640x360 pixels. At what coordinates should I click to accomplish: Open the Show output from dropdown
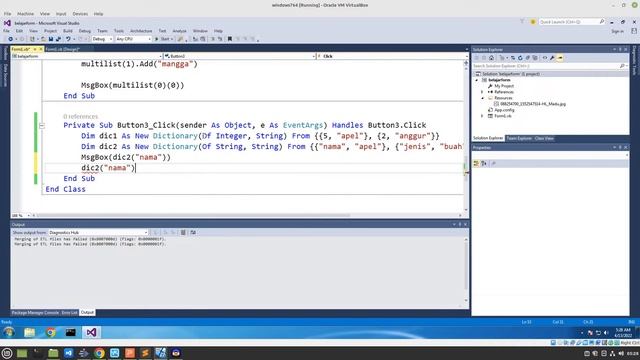click(98, 232)
